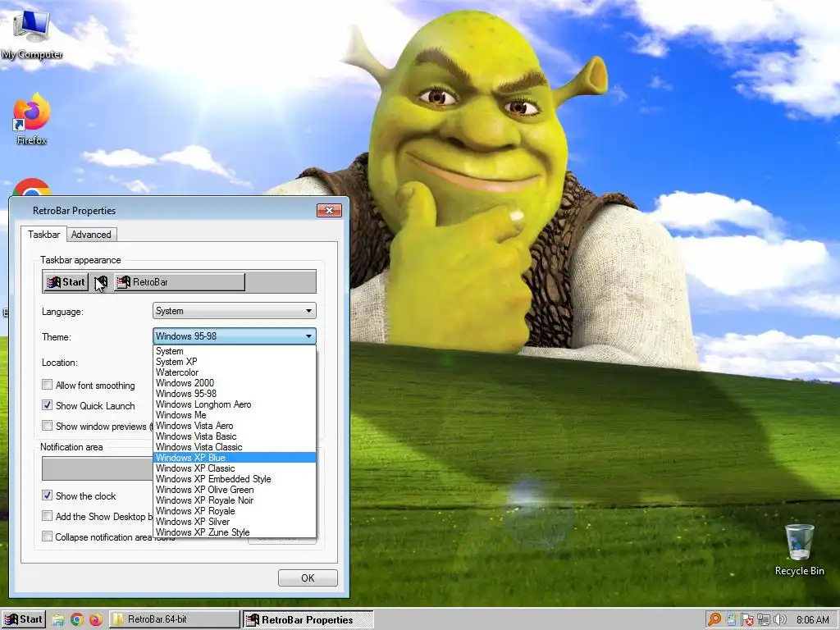Choose System from the theme list
The width and height of the screenshot is (840, 630).
pyautogui.click(x=235, y=351)
